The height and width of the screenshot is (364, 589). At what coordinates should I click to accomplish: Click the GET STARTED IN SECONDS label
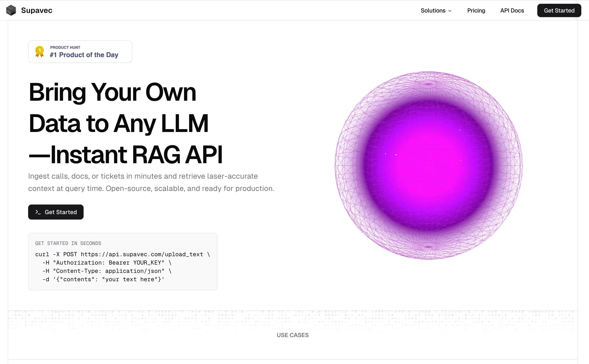point(68,243)
